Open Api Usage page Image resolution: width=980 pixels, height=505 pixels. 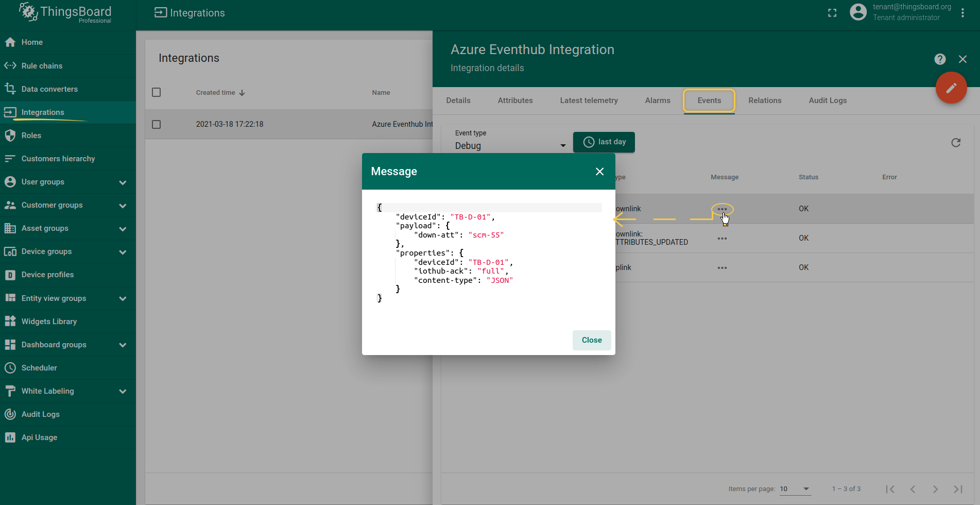68,437
